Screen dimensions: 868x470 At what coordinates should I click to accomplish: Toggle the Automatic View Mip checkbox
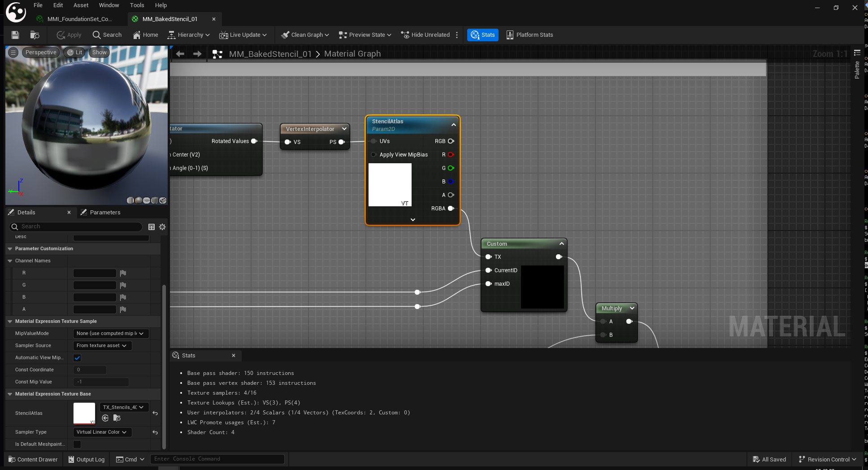coord(77,358)
